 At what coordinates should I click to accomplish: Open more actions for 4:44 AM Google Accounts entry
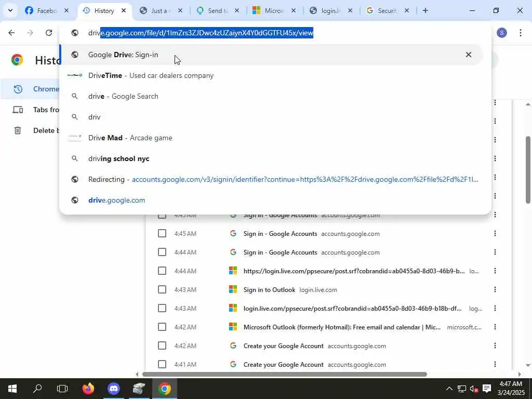point(495,252)
